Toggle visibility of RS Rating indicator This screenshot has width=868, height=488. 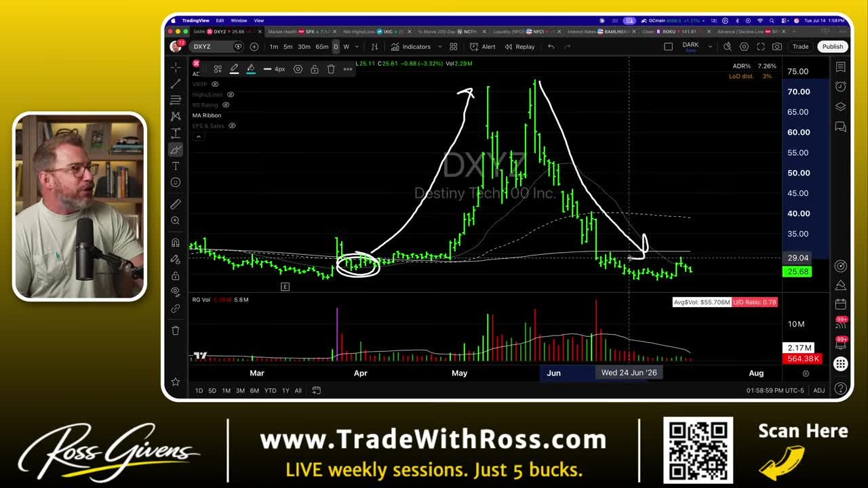226,105
